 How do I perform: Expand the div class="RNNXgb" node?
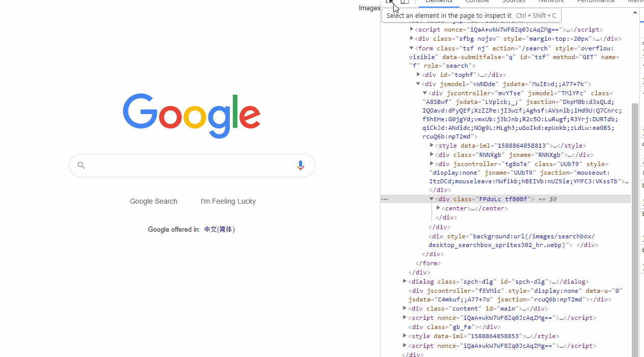pos(432,154)
